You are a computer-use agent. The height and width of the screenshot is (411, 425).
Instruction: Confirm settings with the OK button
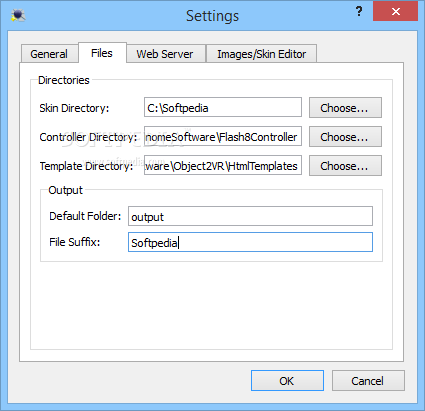[x=287, y=380]
